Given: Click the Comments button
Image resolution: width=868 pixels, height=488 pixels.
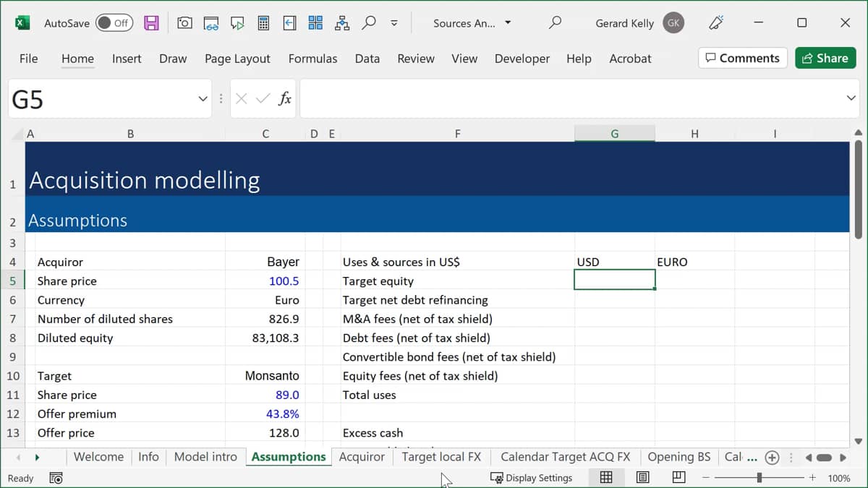Looking at the screenshot, I should [743, 58].
